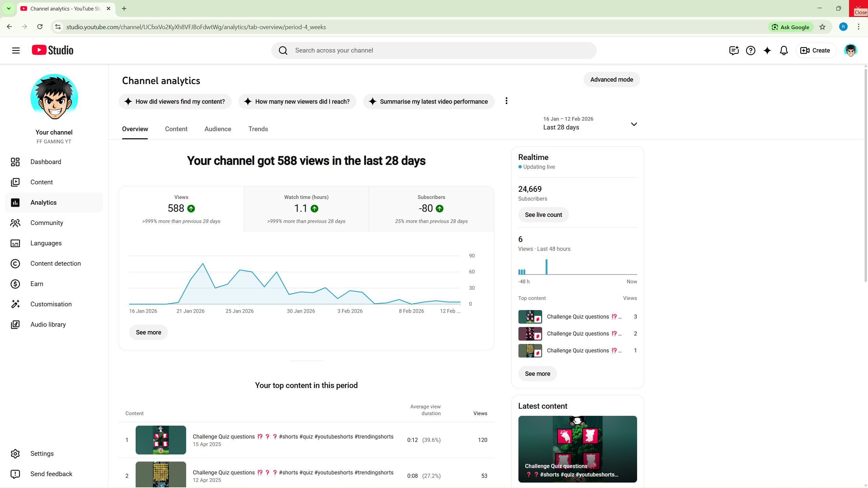Screen dimensions: 868x488
Task: Open the Help question mark icon
Action: coord(750,50)
